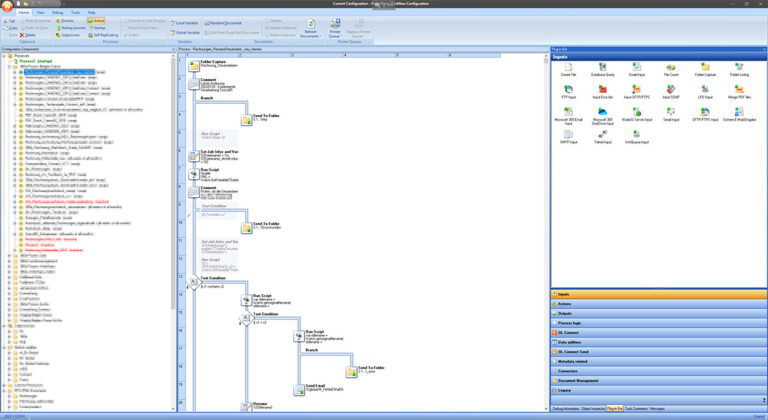Screen dimensions: 768x420
Task: Toggle Self Replicating for the process
Action: (105, 33)
